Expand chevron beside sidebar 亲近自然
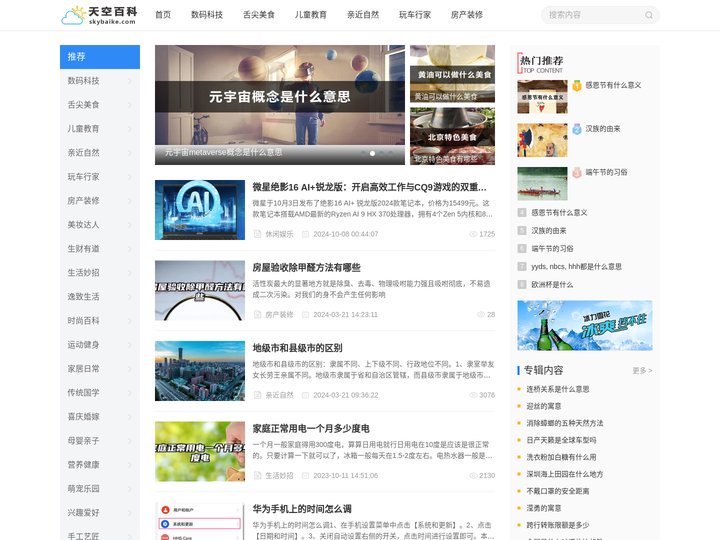Viewport: 720px width, 540px height. coord(130,153)
